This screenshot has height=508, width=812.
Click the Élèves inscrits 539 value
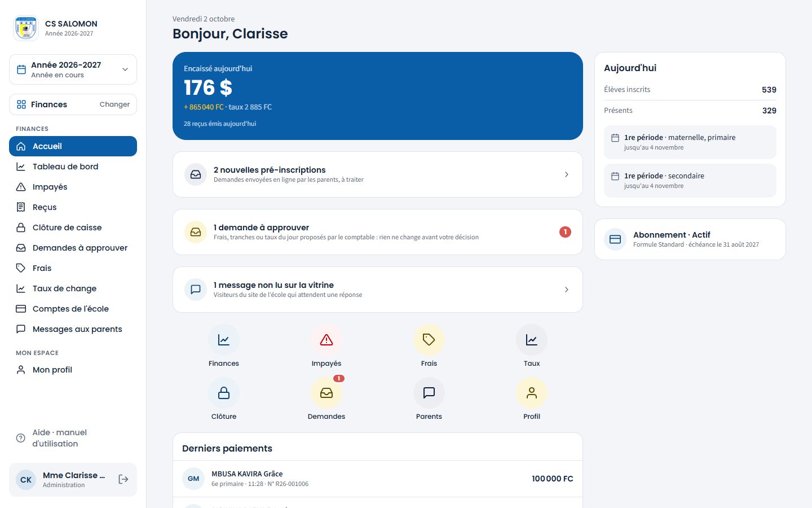click(769, 90)
